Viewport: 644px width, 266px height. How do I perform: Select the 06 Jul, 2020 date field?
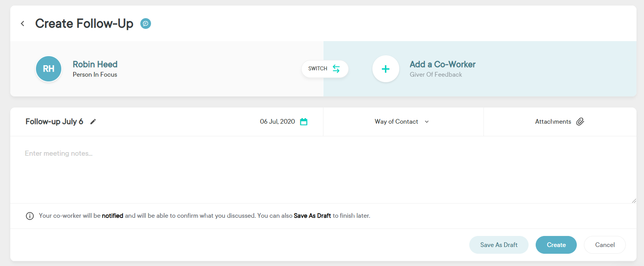click(277, 122)
